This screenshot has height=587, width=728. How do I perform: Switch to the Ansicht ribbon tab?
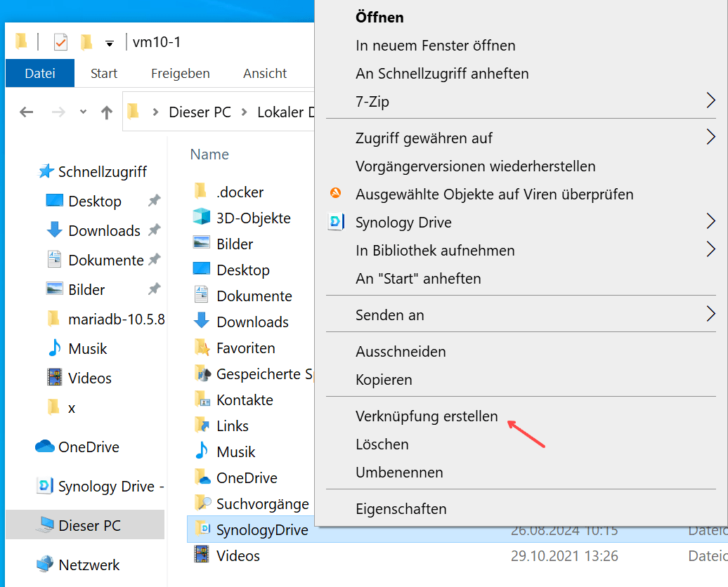265,74
